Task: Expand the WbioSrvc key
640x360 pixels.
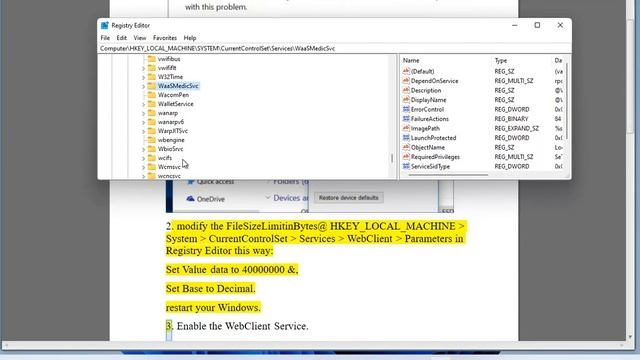Action: 143,149
